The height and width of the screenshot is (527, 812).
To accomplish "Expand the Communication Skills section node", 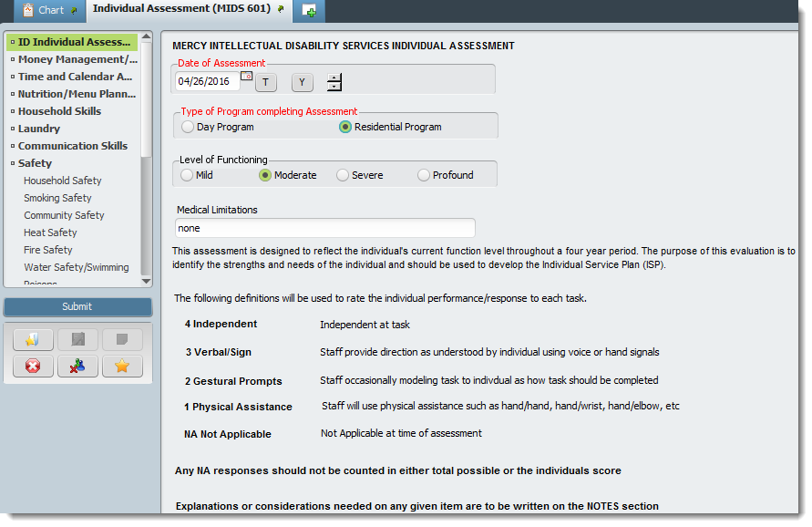I will [13, 146].
